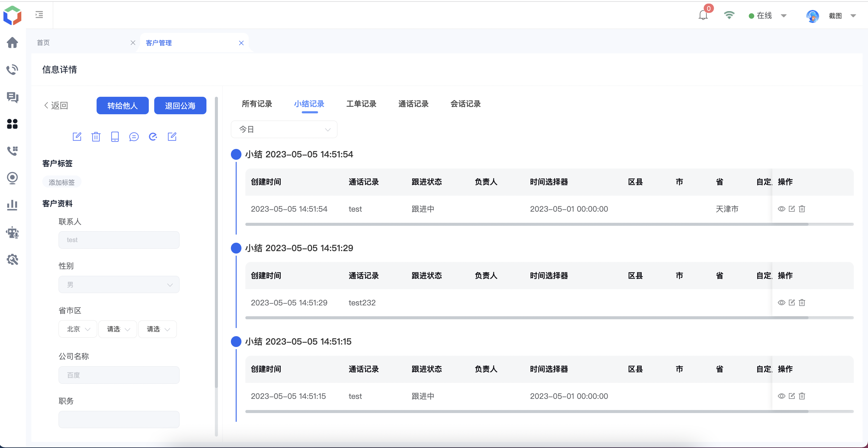Open the district 请选 dropdown
This screenshot has height=448, width=868.
pyautogui.click(x=157, y=329)
